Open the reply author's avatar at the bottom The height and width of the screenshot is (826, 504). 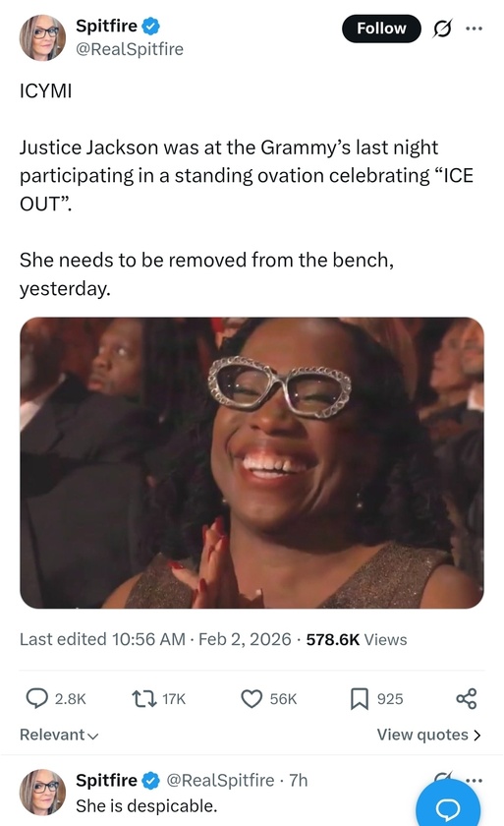[x=42, y=793]
